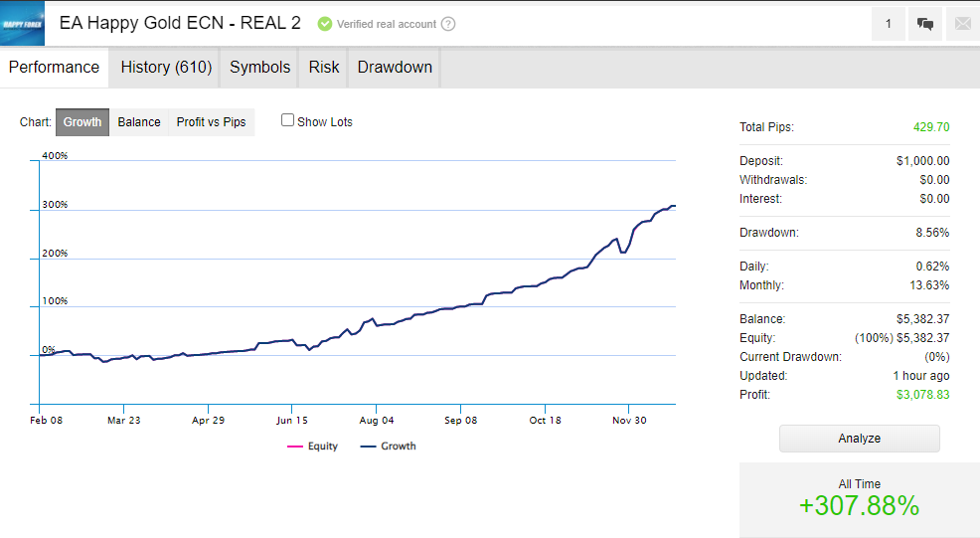Switch chart to Balance
Viewport: 980px width, 538px height.
(x=139, y=122)
